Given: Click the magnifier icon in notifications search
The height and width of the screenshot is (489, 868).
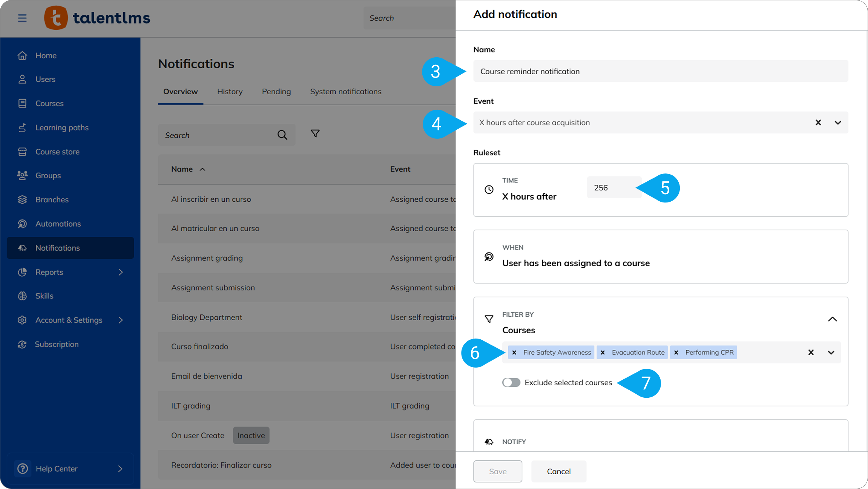Looking at the screenshot, I should tap(282, 135).
